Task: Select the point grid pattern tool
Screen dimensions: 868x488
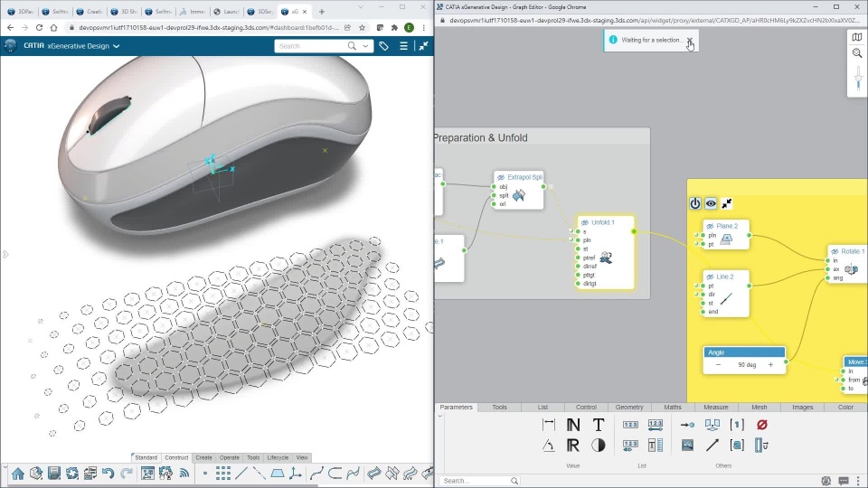Action: (223, 473)
